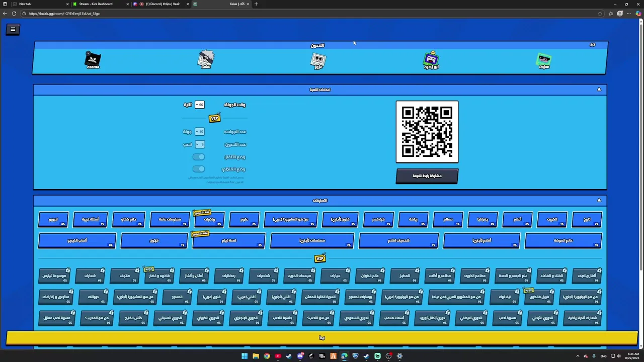Viewport: 644px width, 362px height.
Task: Click the VIP badge above locked categories
Action: point(320,258)
